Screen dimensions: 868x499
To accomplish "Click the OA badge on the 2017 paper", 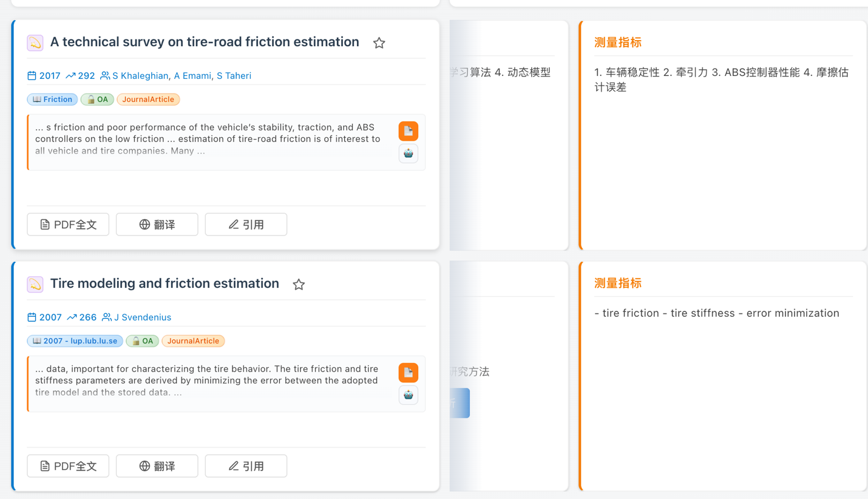I will pos(97,100).
